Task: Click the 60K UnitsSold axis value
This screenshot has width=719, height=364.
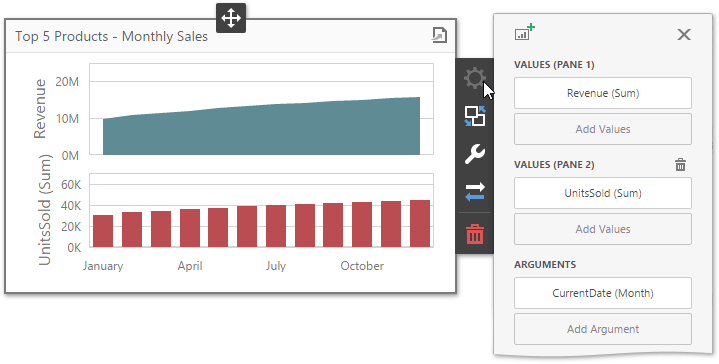Action: pos(71,185)
